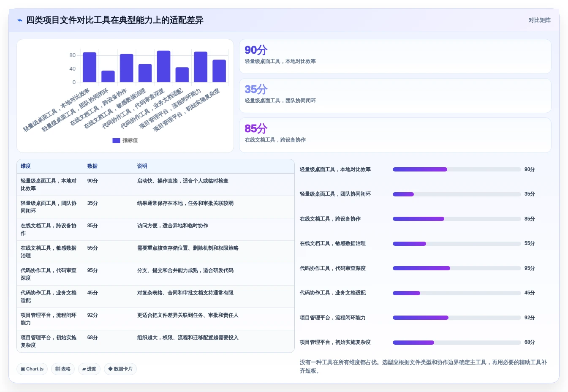
Task: Click the shortest chart bar, 团队协同闭环
Action: pyautogui.click(x=108, y=76)
